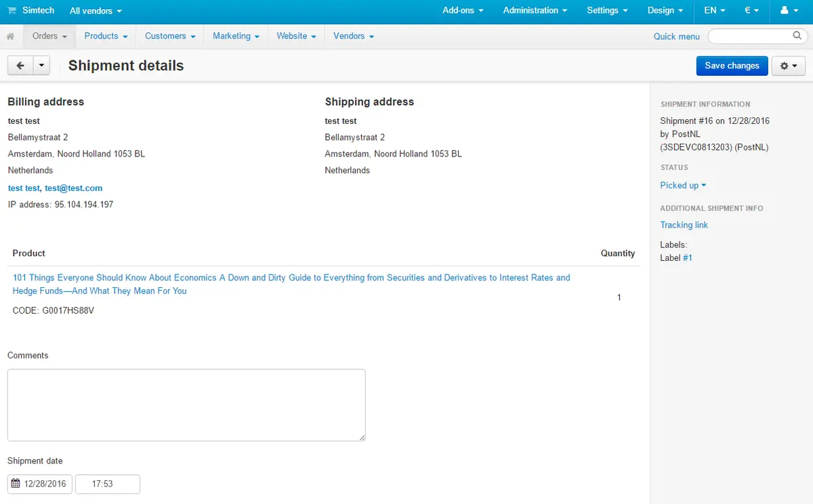Open the calendar date picker icon
Screen dimensions: 813x504
pyautogui.click(x=16, y=484)
